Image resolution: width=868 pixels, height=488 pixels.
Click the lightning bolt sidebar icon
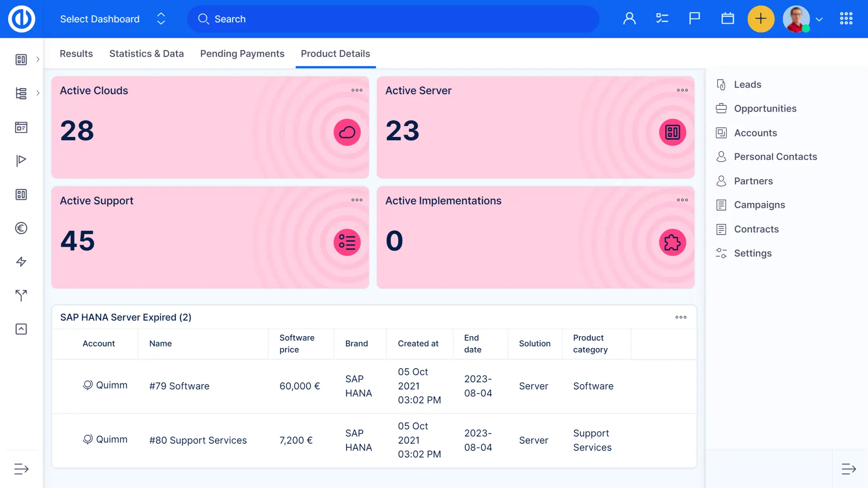(21, 262)
